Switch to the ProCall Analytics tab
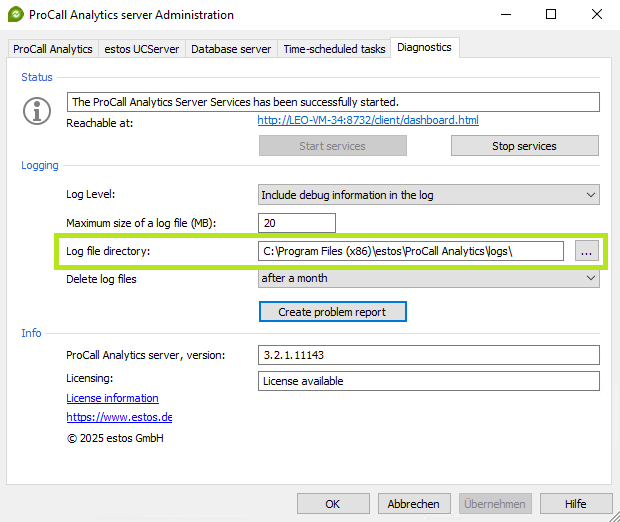Screen dimensions: 620x522 coord(53,49)
